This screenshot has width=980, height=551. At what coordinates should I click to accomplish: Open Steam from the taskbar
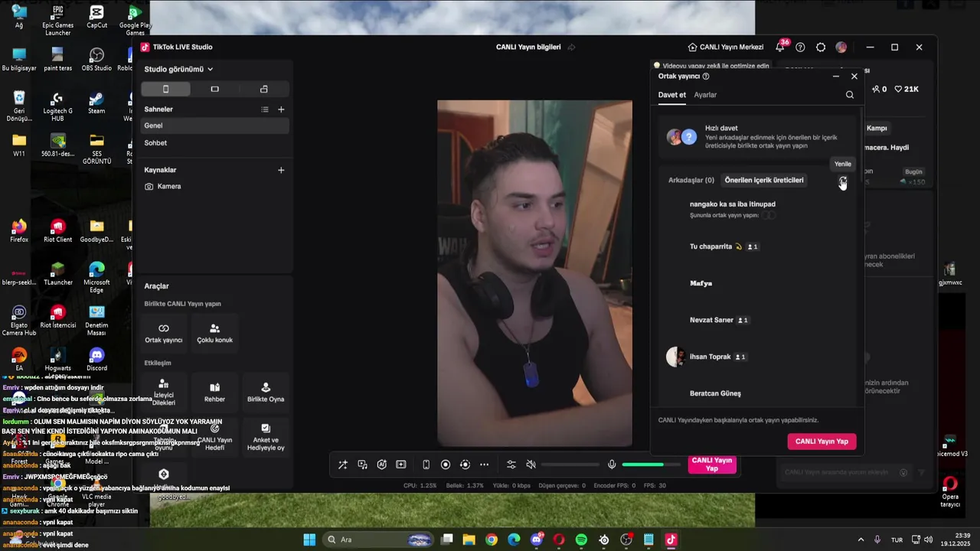[x=604, y=540]
